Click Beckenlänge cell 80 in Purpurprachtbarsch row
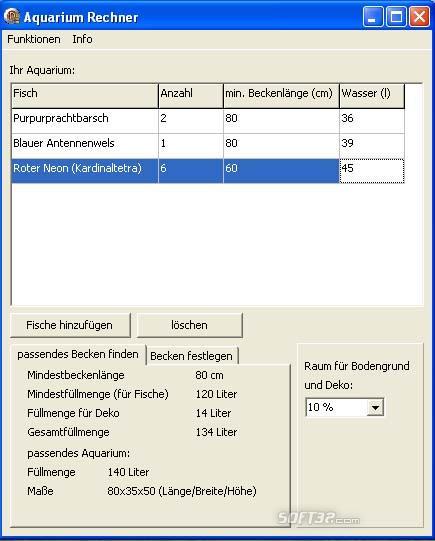The image size is (435, 541). pyautogui.click(x=281, y=121)
